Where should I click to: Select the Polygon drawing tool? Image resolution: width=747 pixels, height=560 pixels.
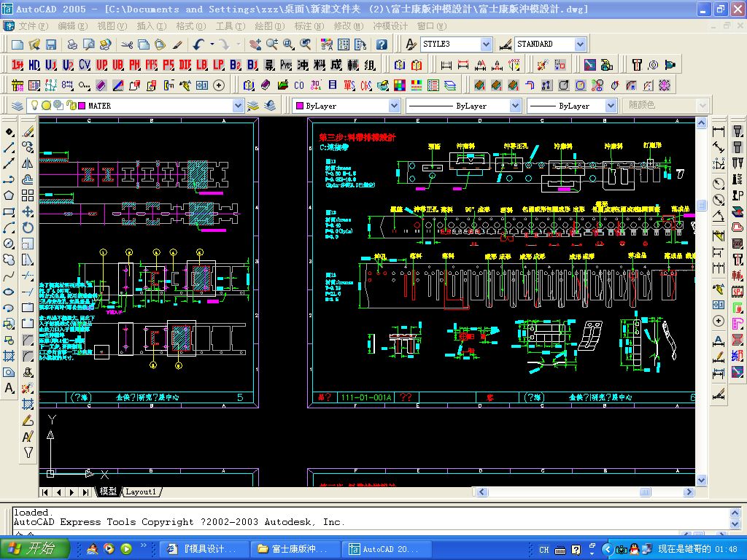coord(9,195)
